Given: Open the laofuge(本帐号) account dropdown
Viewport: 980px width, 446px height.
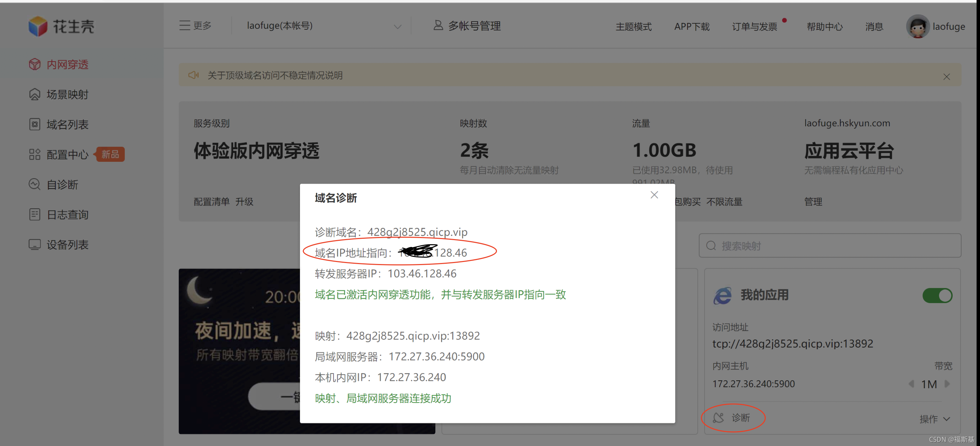Looking at the screenshot, I should (324, 26).
